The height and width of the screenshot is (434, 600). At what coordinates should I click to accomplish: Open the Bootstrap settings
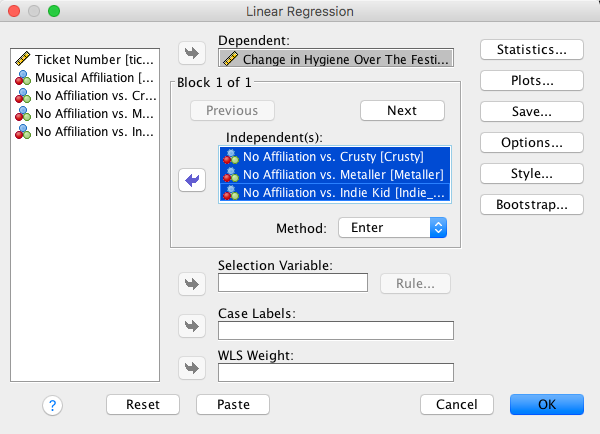(x=531, y=204)
